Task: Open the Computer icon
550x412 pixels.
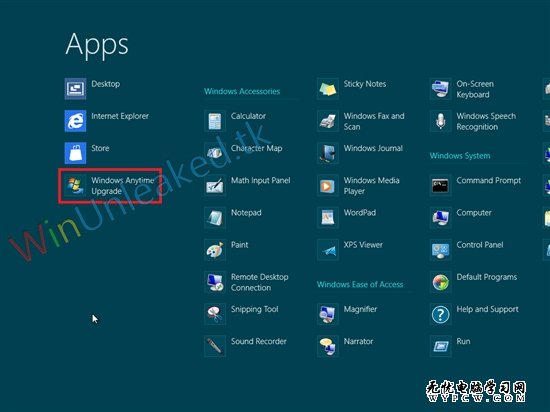Action: click(x=441, y=217)
